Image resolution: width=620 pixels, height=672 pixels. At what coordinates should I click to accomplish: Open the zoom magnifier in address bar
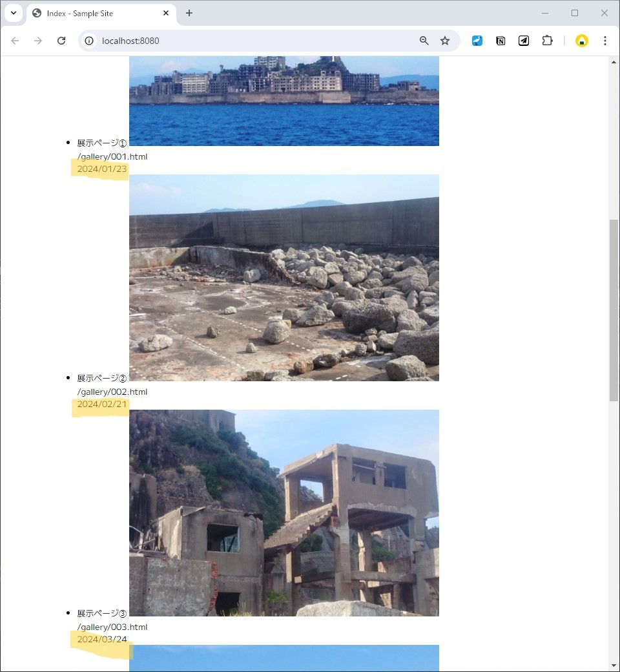pyautogui.click(x=424, y=41)
